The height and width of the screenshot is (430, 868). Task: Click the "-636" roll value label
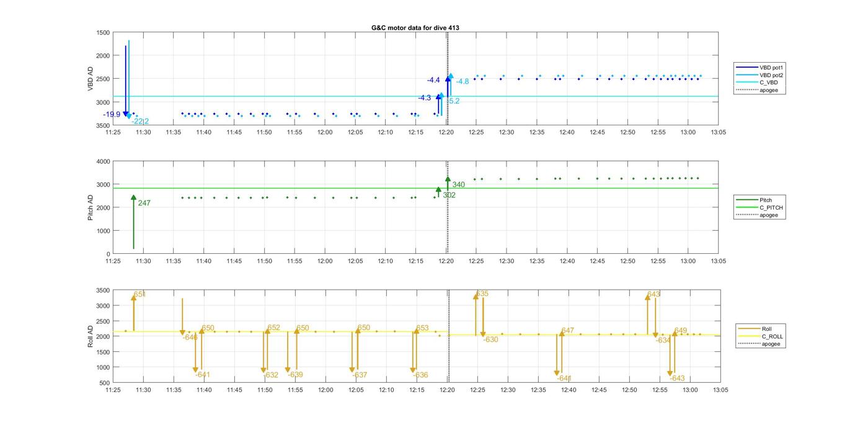click(420, 375)
